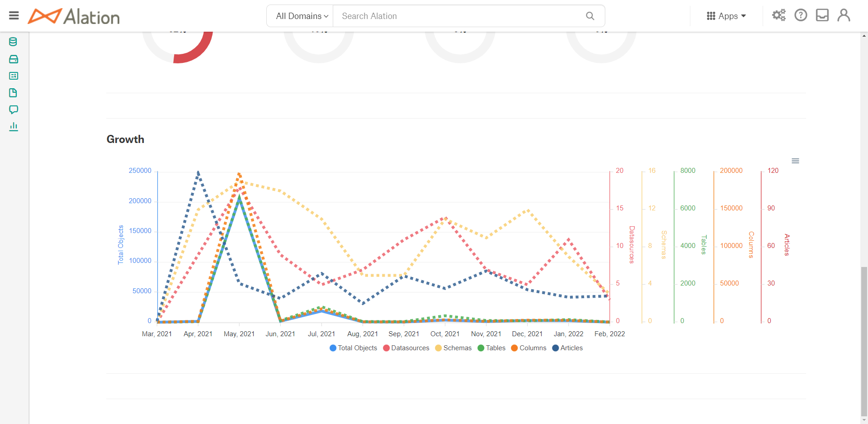868x424 pixels.
Task: Click the vertical page scrollbar thumb
Action: tap(864, 342)
